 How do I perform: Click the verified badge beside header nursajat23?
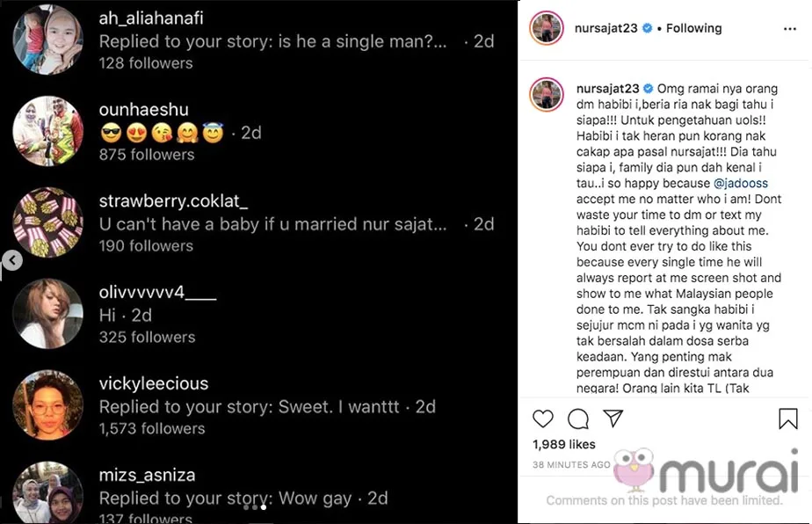pyautogui.click(x=648, y=28)
